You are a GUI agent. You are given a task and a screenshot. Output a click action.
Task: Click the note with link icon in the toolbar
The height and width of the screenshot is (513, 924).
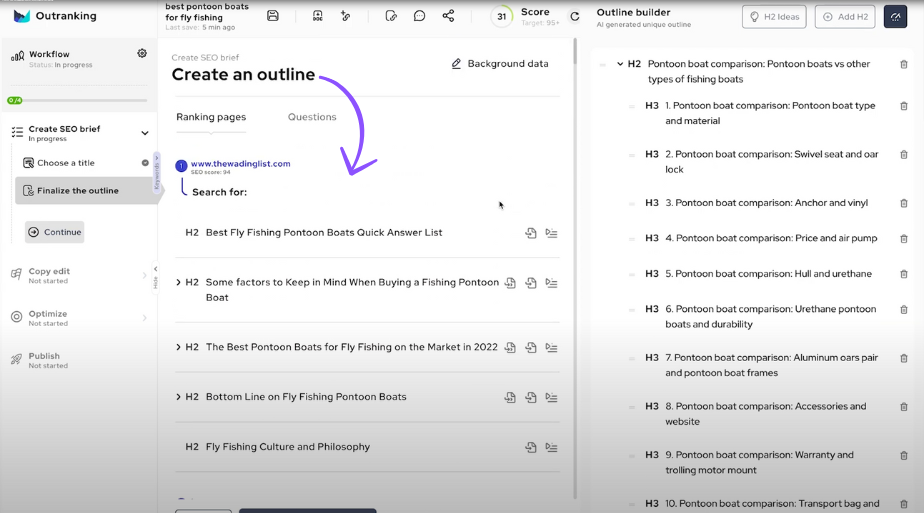coord(391,16)
